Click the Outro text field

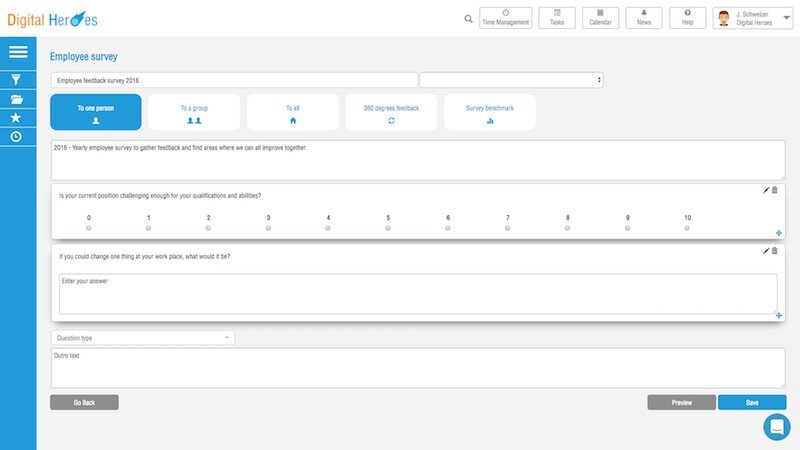418,367
